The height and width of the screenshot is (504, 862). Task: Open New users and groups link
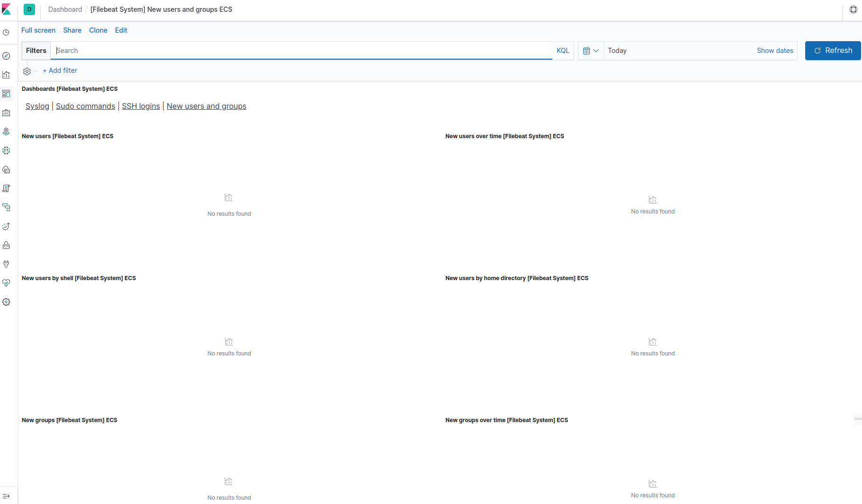tap(206, 106)
